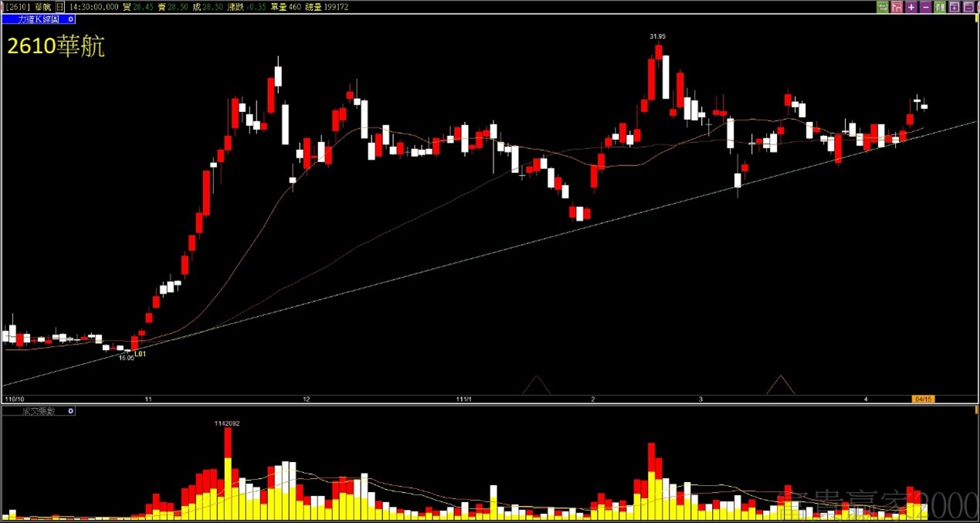Click the 16.00 low price label

point(125,358)
